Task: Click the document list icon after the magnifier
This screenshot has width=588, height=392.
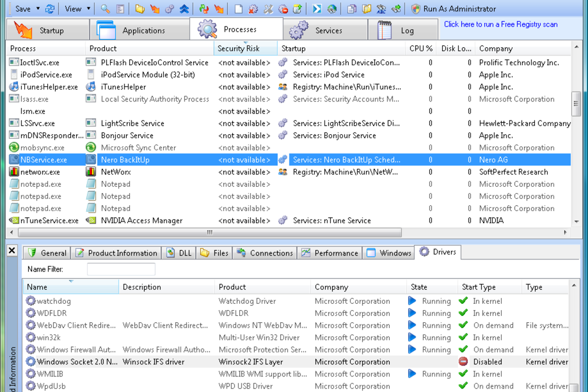Action: point(120,9)
